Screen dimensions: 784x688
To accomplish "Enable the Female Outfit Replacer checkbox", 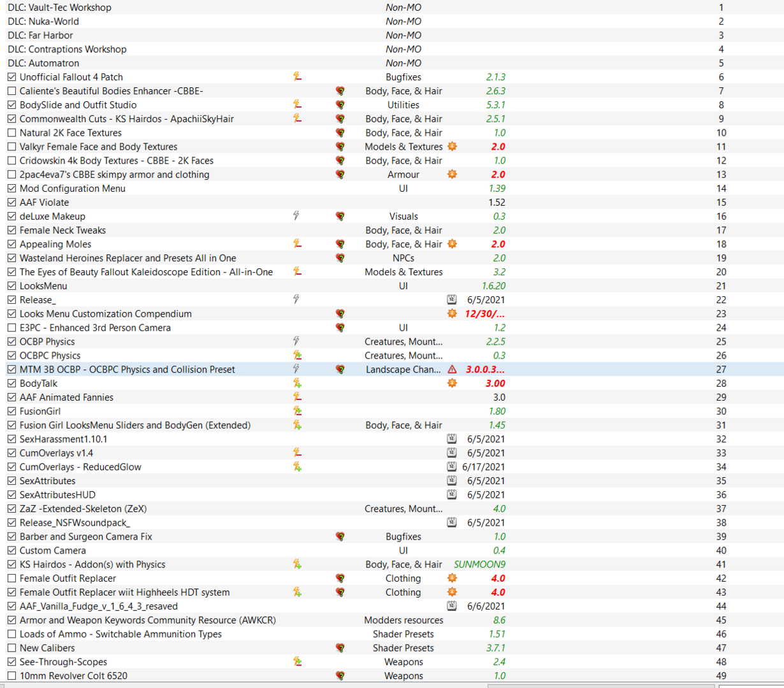I will (11, 578).
